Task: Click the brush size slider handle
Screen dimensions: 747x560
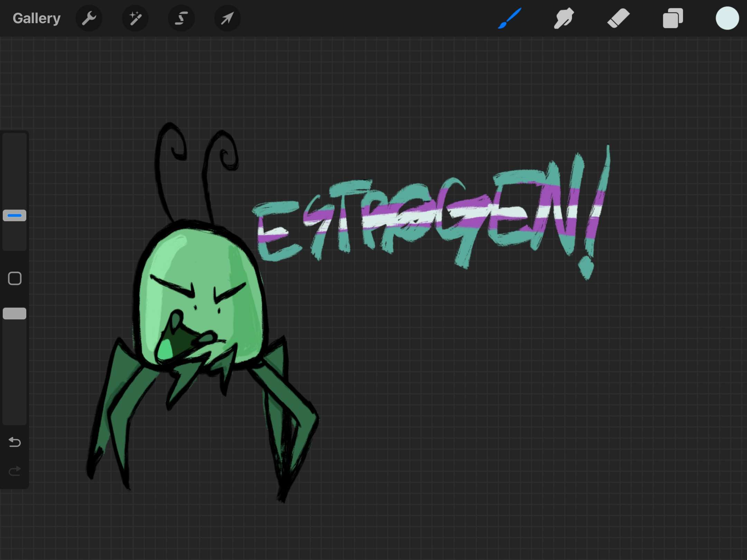Action: coord(15,215)
